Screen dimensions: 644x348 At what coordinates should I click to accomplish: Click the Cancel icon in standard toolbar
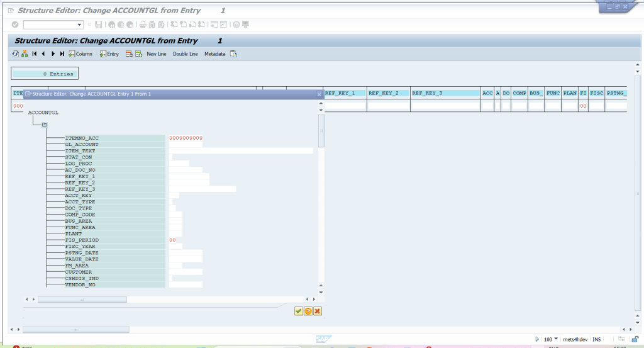[130, 25]
